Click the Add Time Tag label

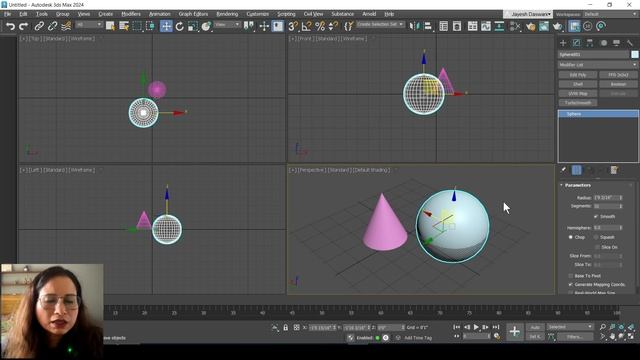418,338
